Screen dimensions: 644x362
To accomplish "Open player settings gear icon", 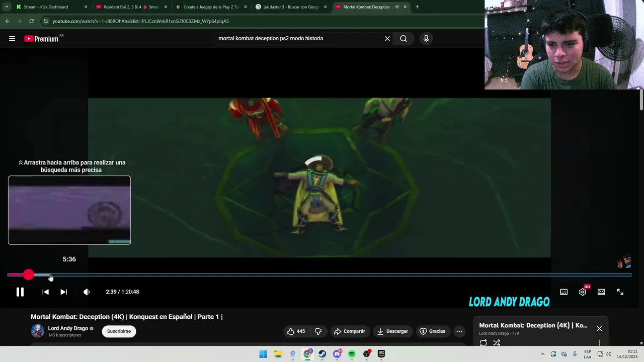I will click(x=583, y=292).
